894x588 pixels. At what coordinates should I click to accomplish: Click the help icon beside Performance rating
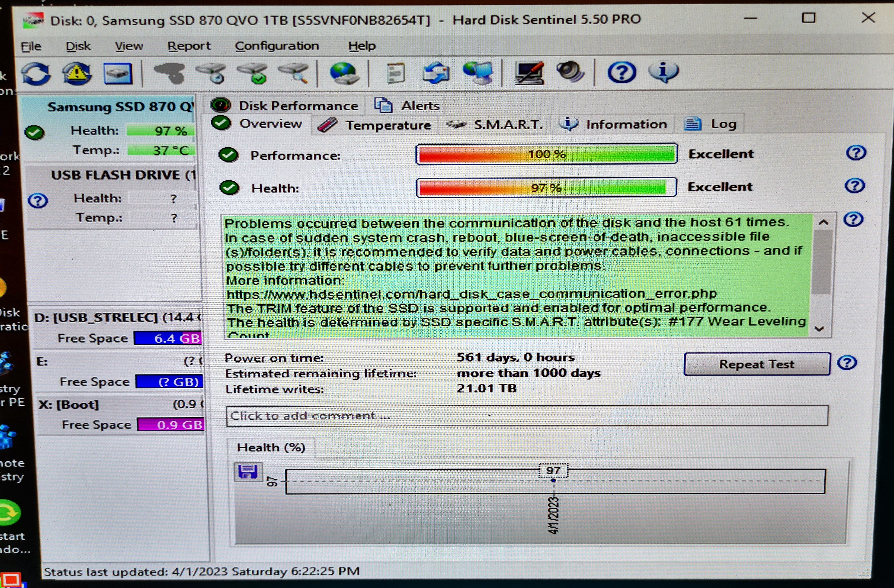(x=856, y=153)
